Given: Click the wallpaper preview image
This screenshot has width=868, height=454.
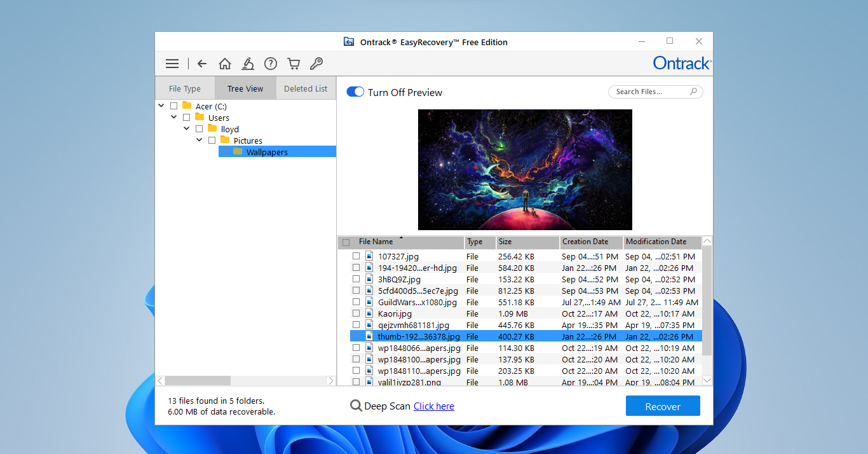Looking at the screenshot, I should [525, 169].
